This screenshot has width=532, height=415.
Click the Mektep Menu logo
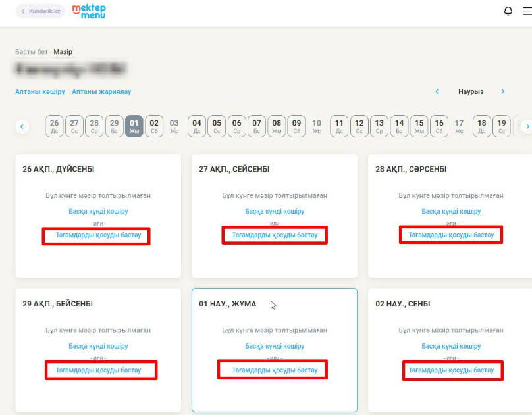[88, 11]
